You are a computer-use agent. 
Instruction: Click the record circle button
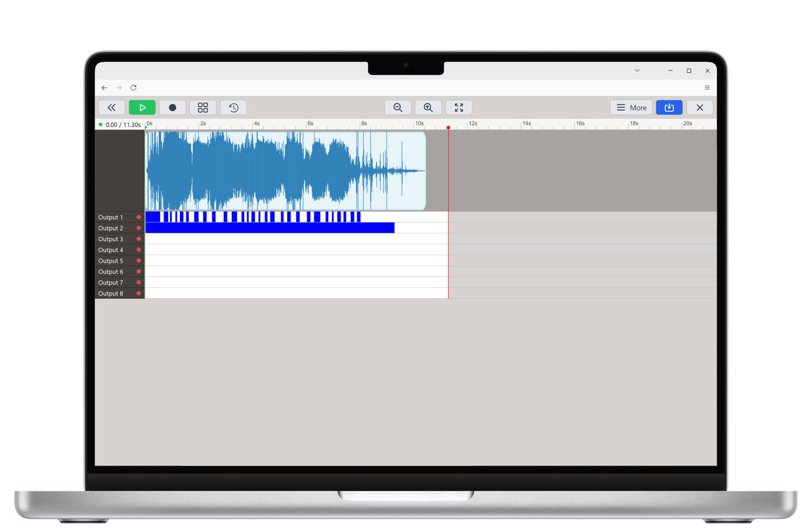[x=172, y=107]
